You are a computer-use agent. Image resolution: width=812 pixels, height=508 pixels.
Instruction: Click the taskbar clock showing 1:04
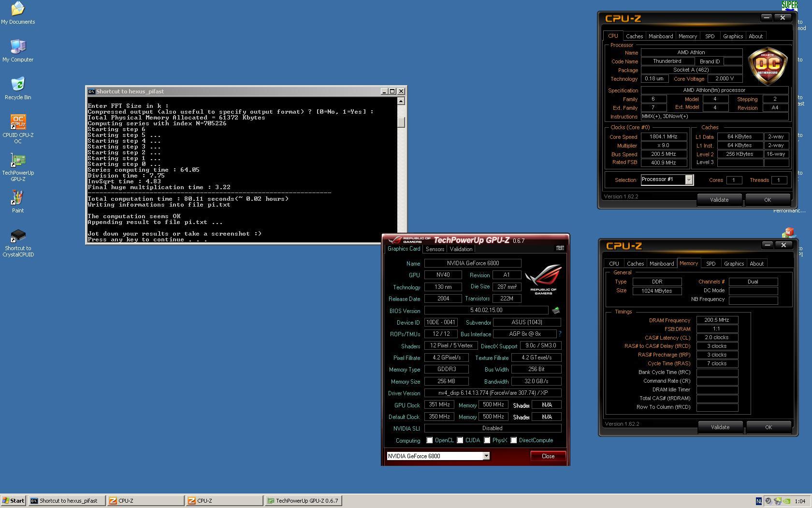800,501
